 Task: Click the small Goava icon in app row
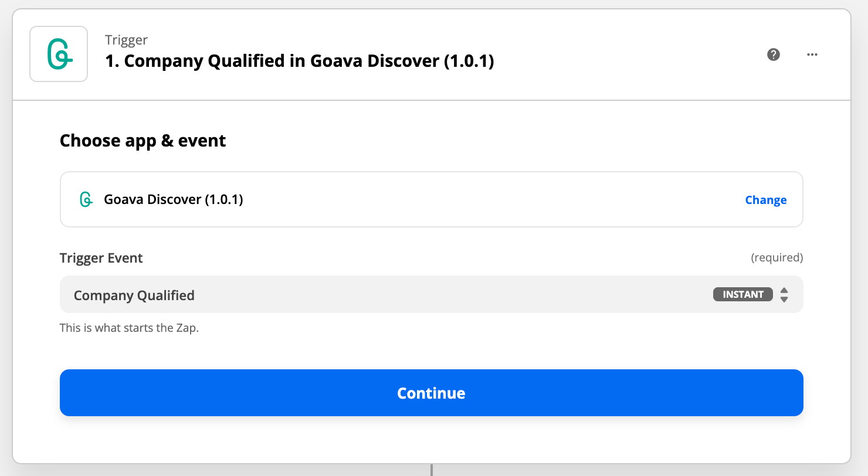(86, 199)
